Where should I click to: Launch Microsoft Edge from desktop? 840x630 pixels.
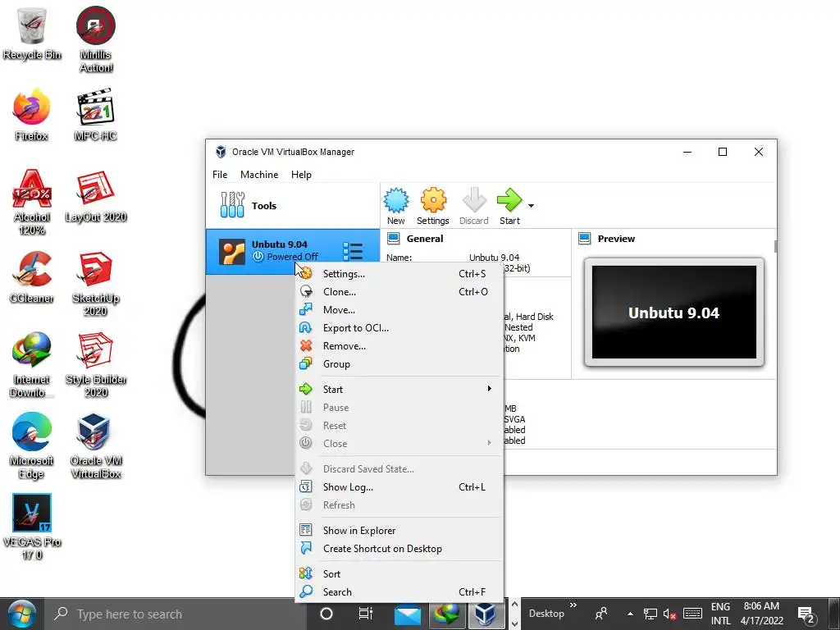click(x=32, y=446)
